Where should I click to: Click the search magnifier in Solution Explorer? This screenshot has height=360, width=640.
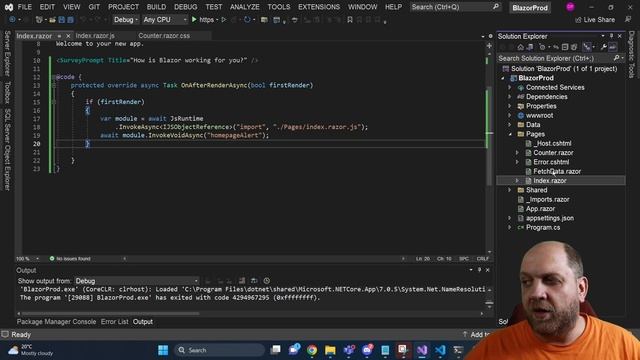pos(616,58)
